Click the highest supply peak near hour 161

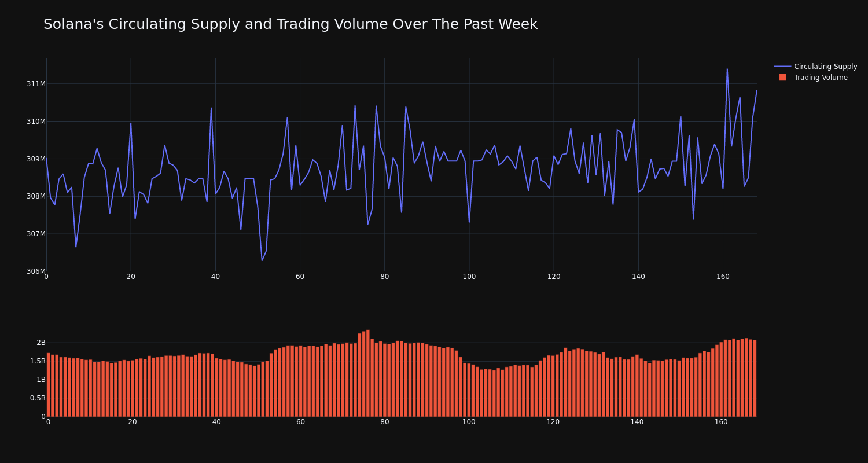click(x=727, y=69)
